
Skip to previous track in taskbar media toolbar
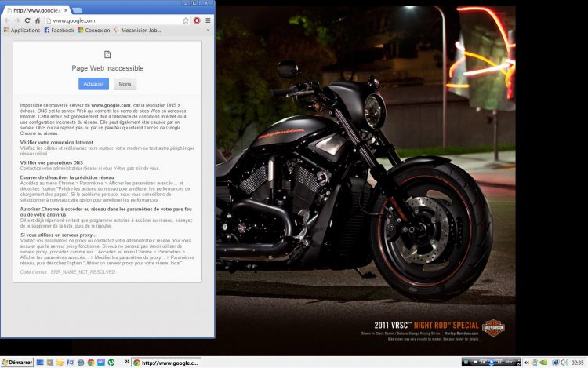(483, 362)
